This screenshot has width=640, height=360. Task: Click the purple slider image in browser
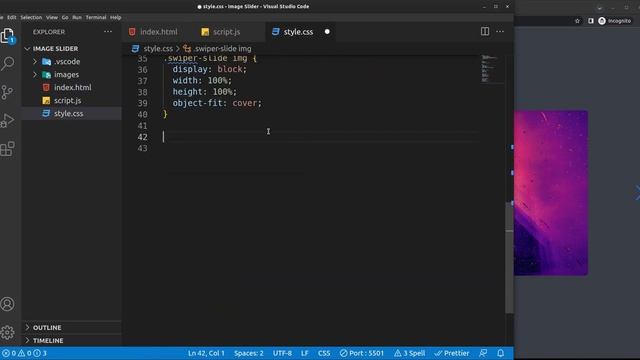tap(551, 193)
